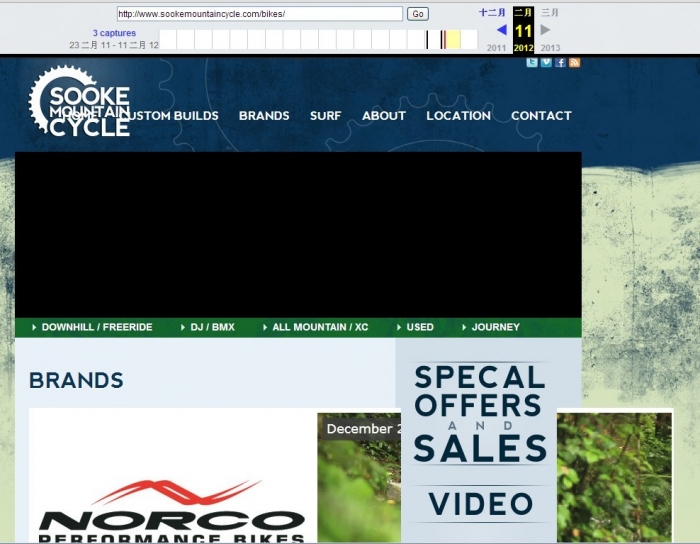700x544 pixels.
Task: Open the Used bikes category
Action: click(x=419, y=327)
